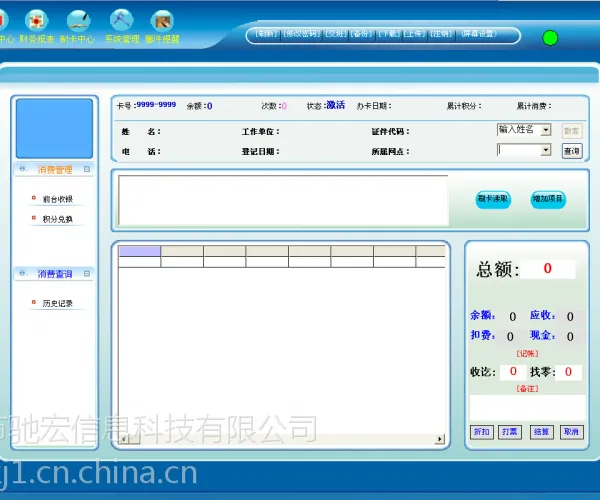The image size is (600, 500).
Task: Open the 事件提醒 event reminder icon
Action: 162,21
